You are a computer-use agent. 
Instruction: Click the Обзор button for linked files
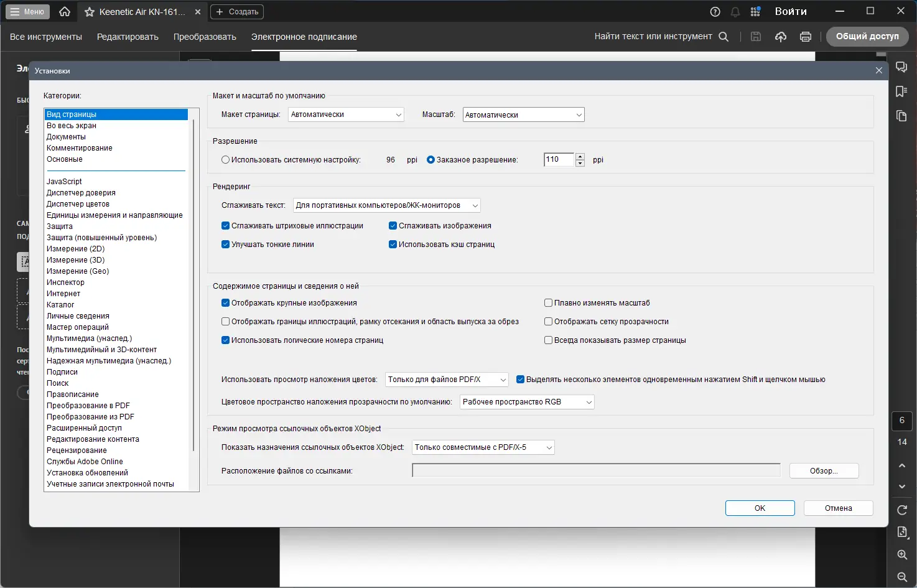tap(824, 470)
